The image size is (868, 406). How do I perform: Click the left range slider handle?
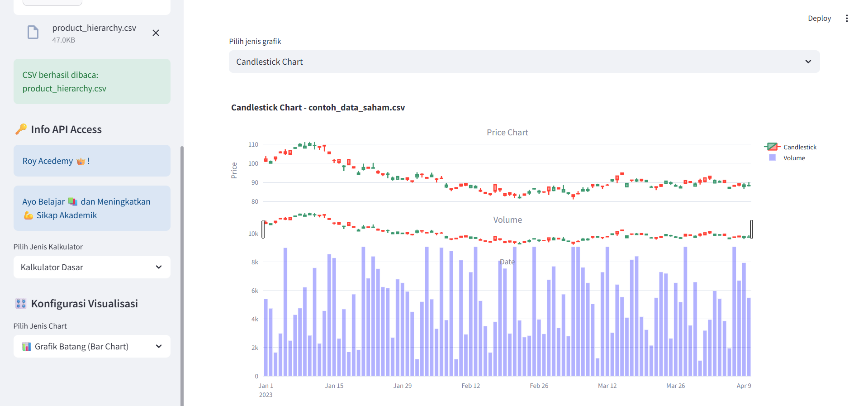pyautogui.click(x=263, y=229)
